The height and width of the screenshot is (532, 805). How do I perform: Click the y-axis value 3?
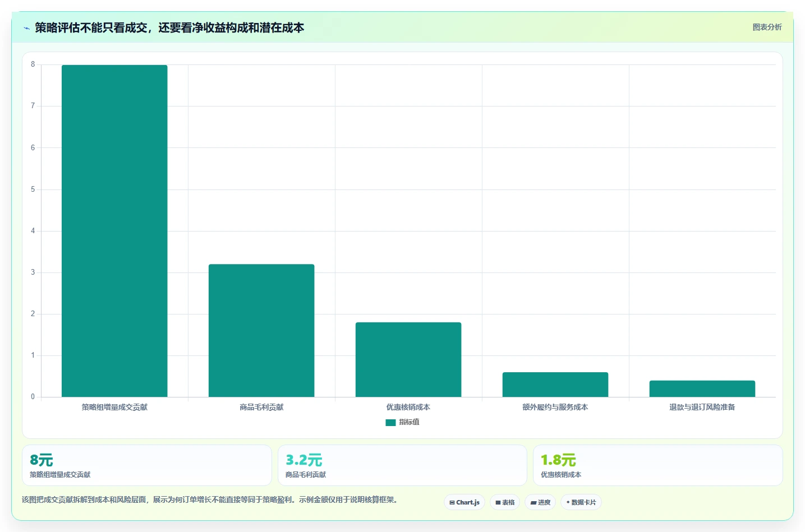pyautogui.click(x=33, y=272)
